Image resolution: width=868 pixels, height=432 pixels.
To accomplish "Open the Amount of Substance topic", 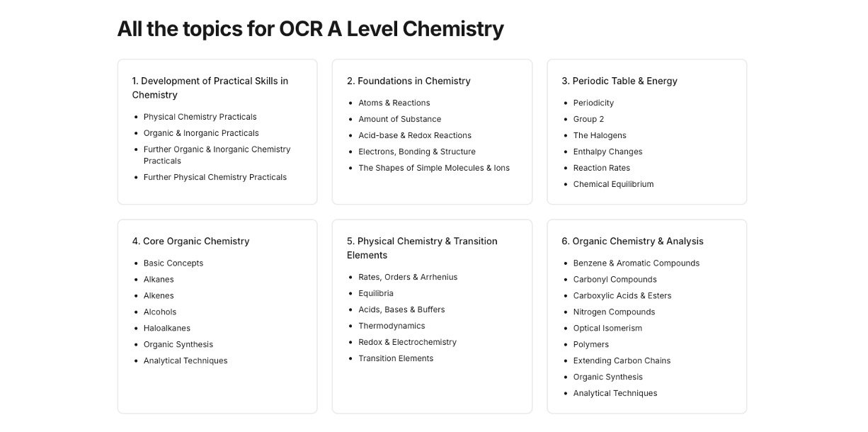I will coord(399,119).
